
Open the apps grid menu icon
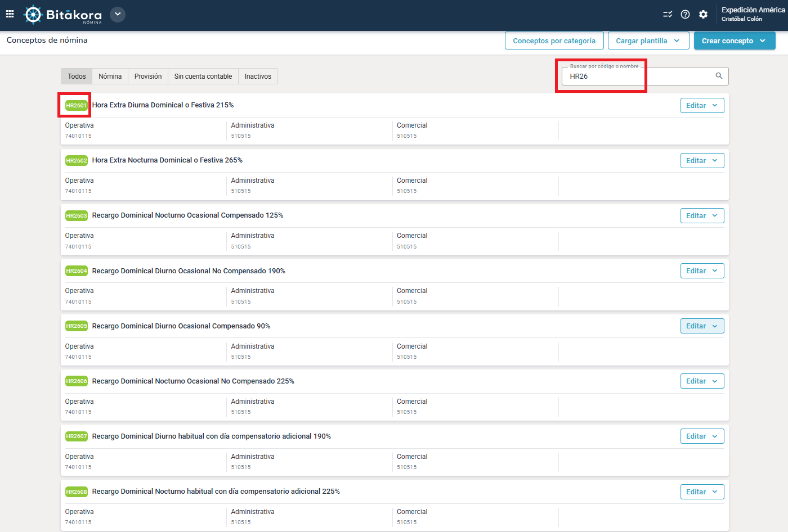[10, 14]
